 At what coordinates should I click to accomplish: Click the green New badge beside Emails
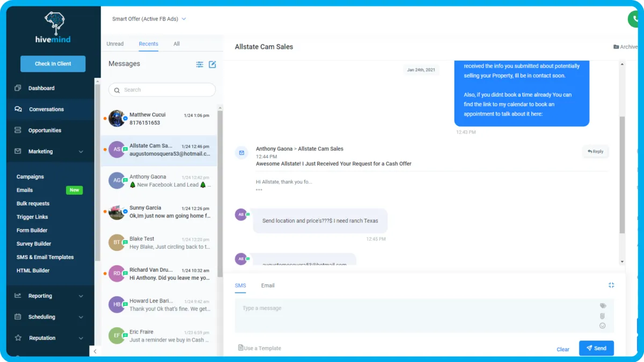pos(74,190)
